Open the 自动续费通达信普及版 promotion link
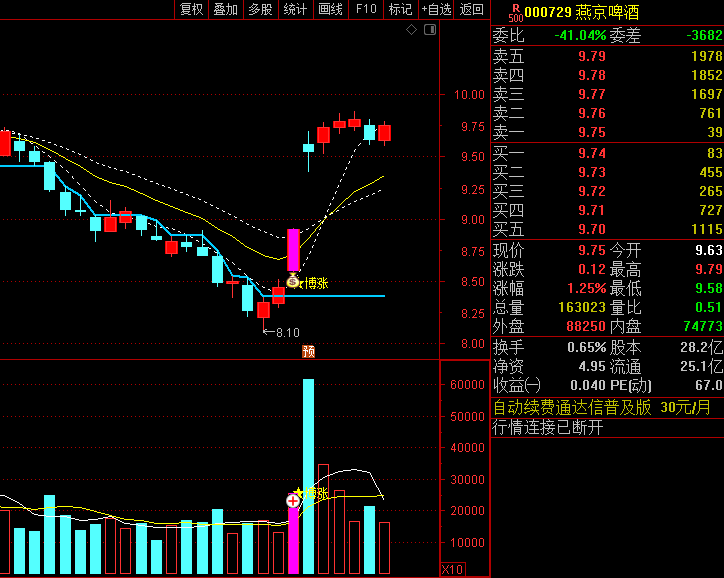 pyautogui.click(x=602, y=408)
